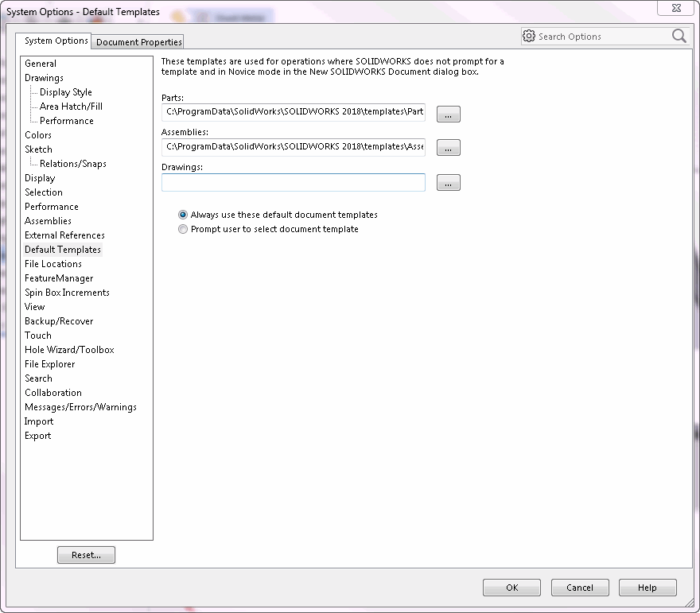
Task: Select Export in the options tree
Action: [38, 436]
